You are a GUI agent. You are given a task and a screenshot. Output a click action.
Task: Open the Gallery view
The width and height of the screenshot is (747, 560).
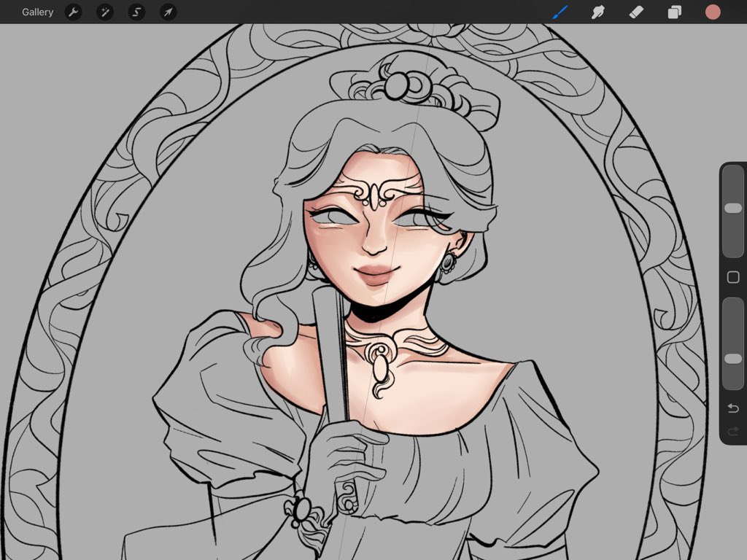38,12
